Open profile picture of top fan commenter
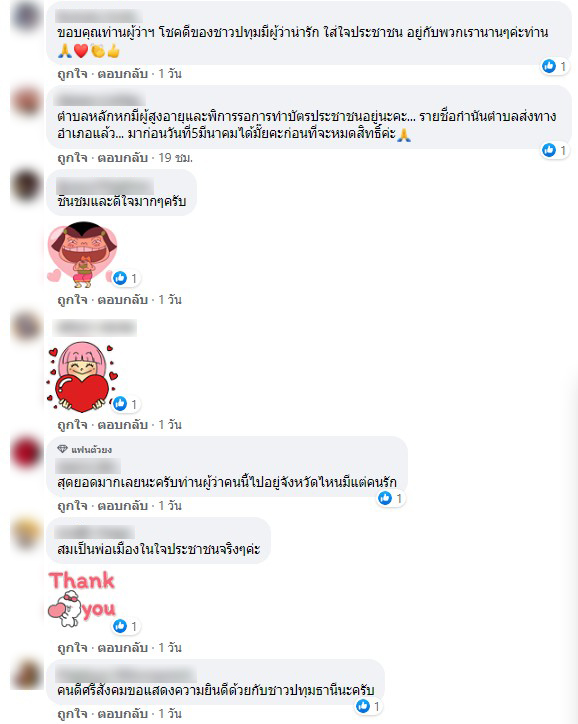Image resolution: width=578 pixels, height=724 pixels. coord(26,452)
